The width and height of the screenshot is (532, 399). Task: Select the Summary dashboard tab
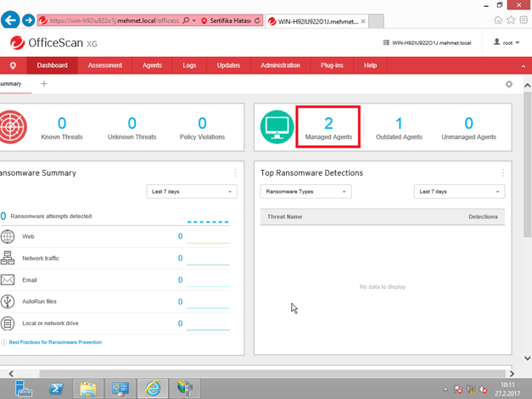(11, 84)
